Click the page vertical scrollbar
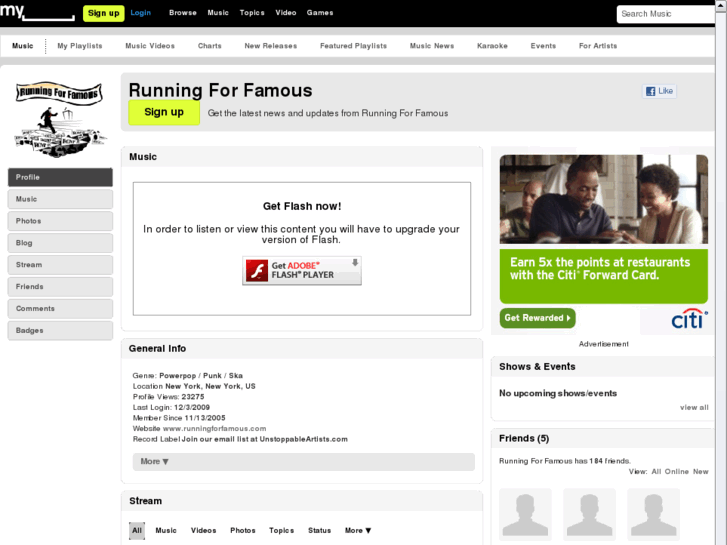This screenshot has width=727, height=545. click(x=721, y=272)
